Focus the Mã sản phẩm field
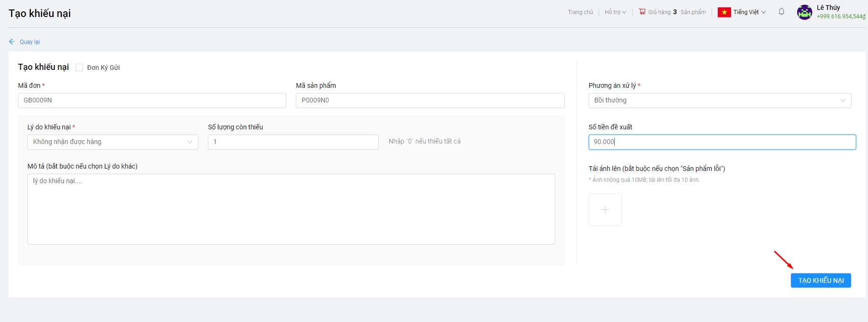This screenshot has height=322, width=868. tap(430, 101)
